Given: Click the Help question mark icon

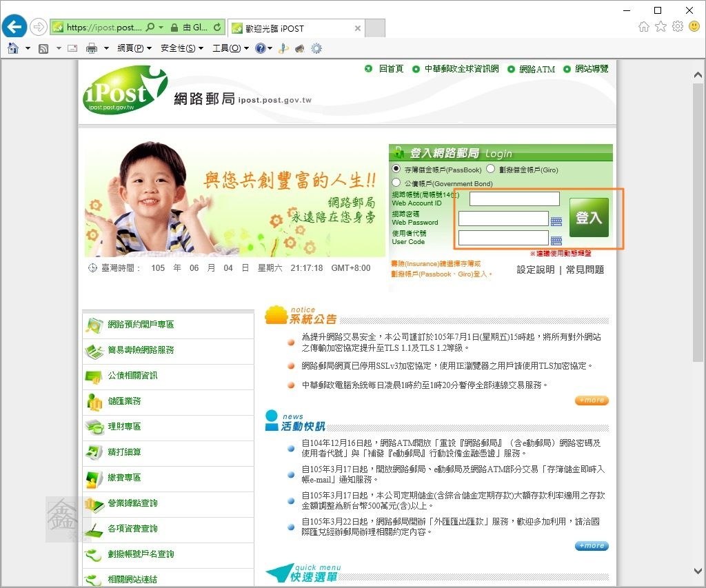Looking at the screenshot, I should coord(260,48).
